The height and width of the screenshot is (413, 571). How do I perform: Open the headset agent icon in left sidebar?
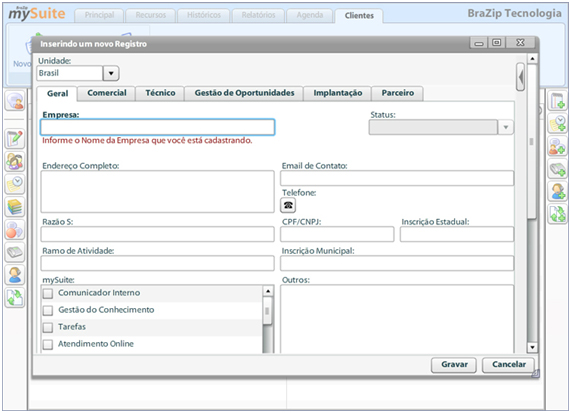15,275
